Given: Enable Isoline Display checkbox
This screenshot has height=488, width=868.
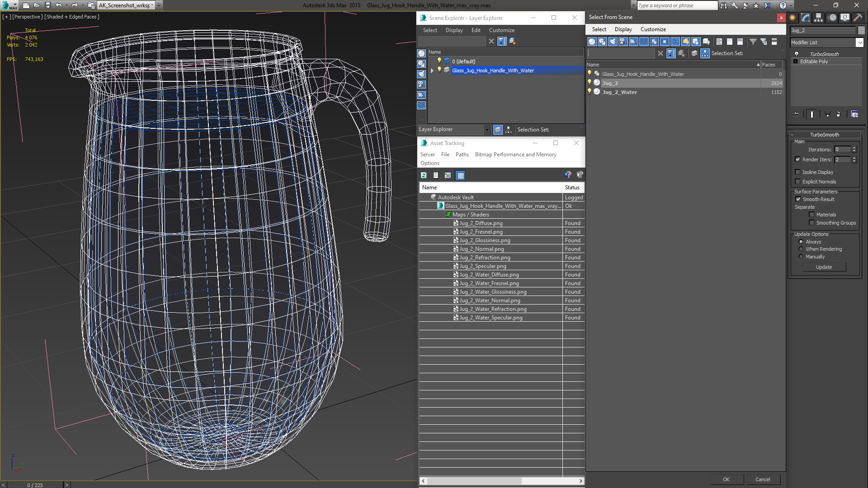Looking at the screenshot, I should 797,172.
